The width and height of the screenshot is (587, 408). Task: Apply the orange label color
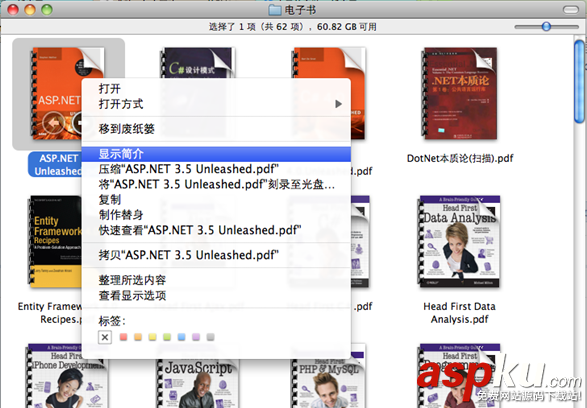tap(138, 337)
